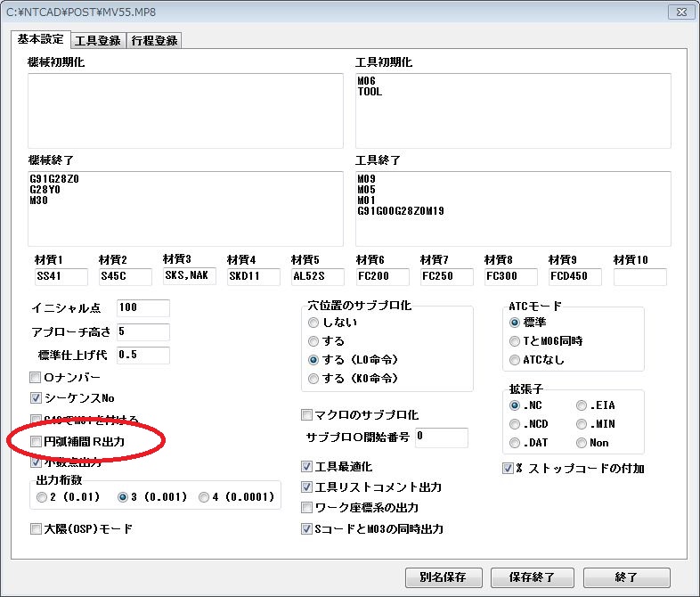The width and height of the screenshot is (700, 597).
Task: Enable the ワーク座標系の出力 checkbox
Action: click(306, 508)
